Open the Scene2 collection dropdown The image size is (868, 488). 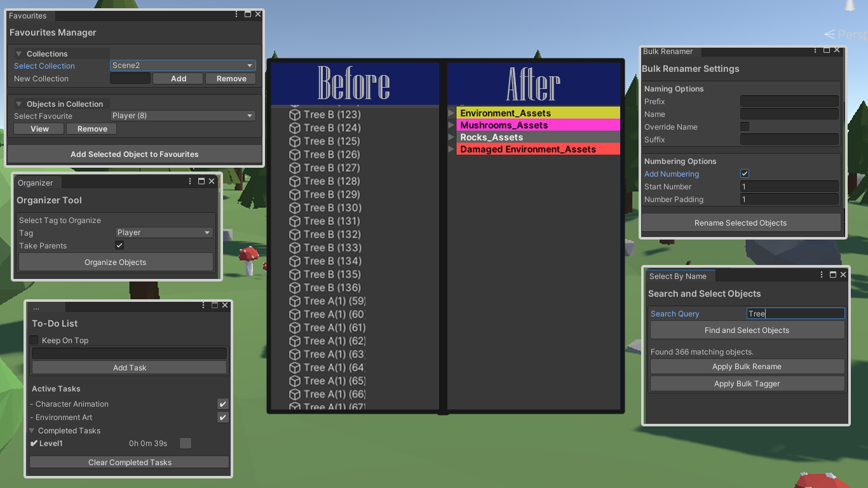point(182,65)
